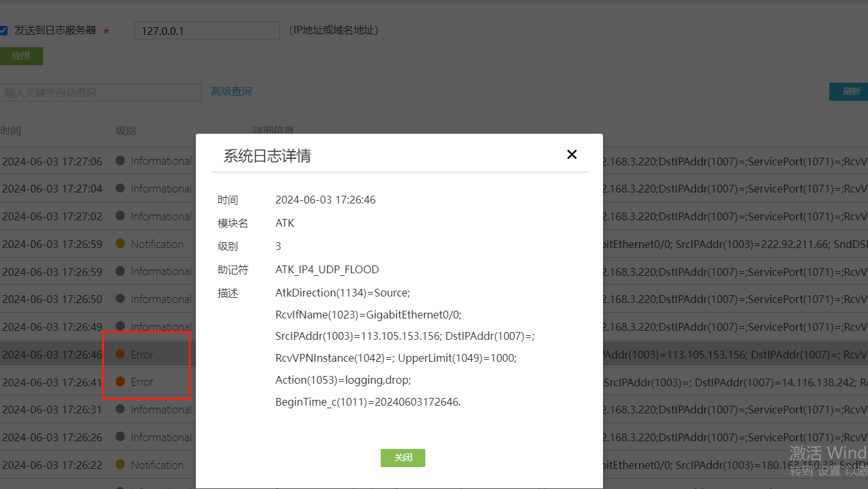Click the details text with 14.116.138.242
Screen dimensions: 868x489
point(735,382)
